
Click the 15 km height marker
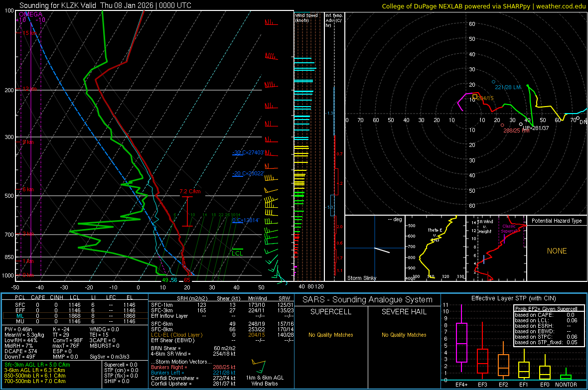pos(28,33)
